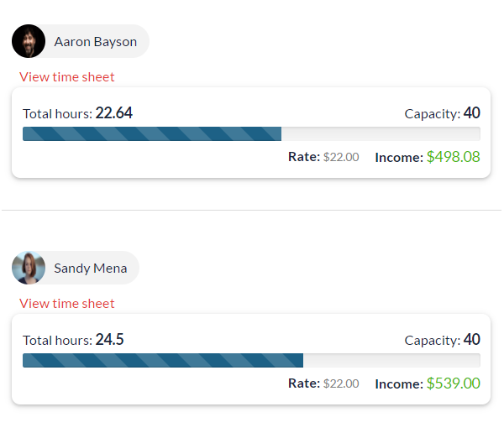Select the Sandy Mena name label
The width and height of the screenshot is (504, 433).
[91, 268]
